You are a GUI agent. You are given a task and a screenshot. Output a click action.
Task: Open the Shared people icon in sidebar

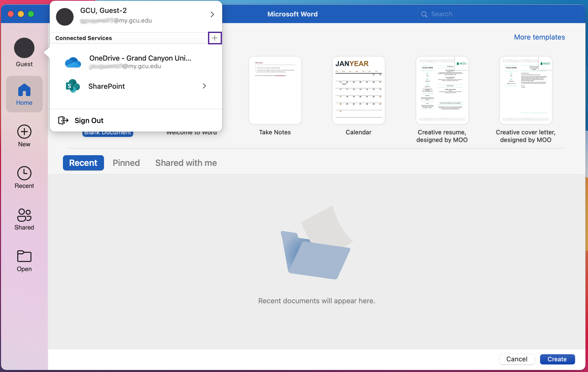pos(24,215)
